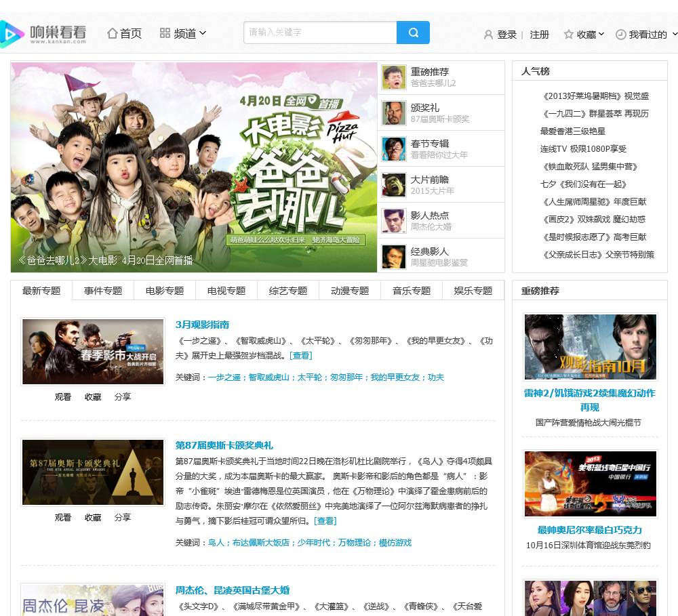The image size is (678, 616).
Task: Select 重磅推荐 爸爸去哪儿2 thumbnail
Action: 394,77
